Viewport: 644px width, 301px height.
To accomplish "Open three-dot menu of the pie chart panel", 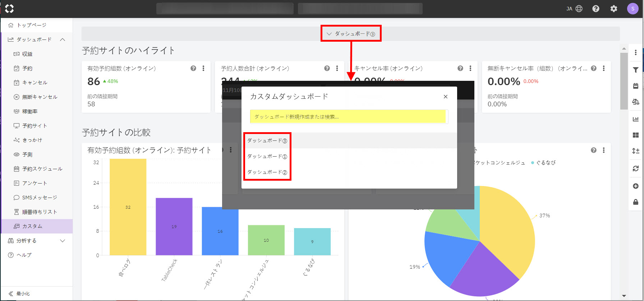I will [604, 150].
